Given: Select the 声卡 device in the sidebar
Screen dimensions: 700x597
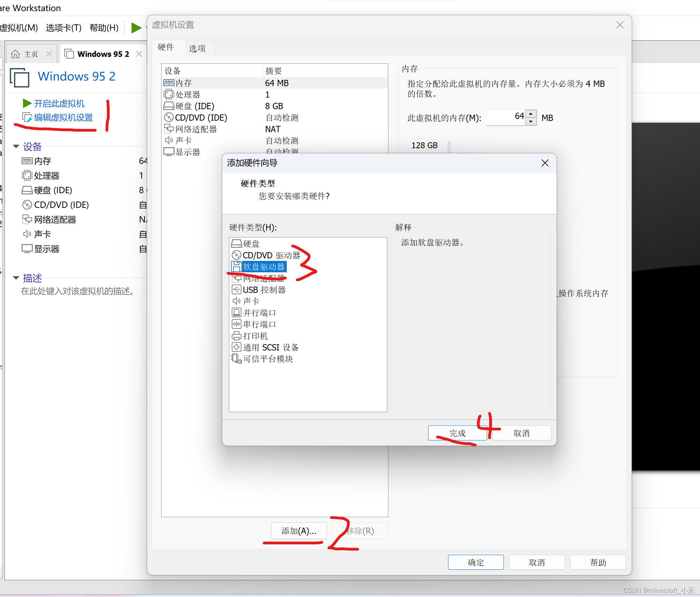Looking at the screenshot, I should tap(42, 234).
